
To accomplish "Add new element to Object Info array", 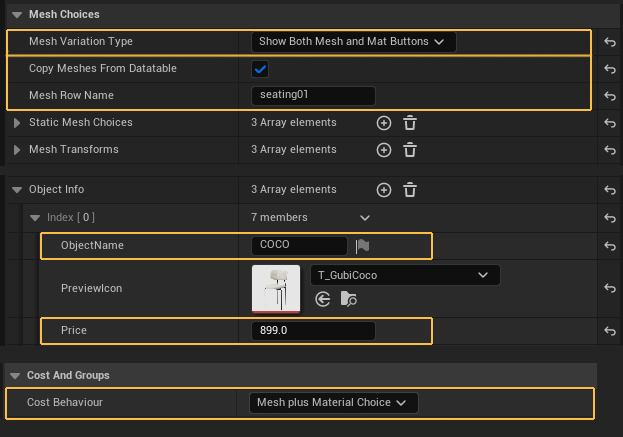I will (383, 190).
